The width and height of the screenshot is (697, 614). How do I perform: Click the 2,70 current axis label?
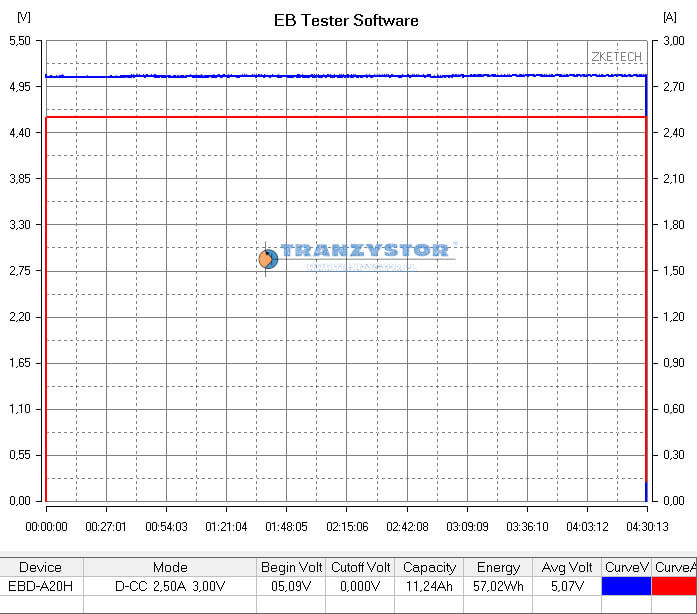tap(674, 87)
